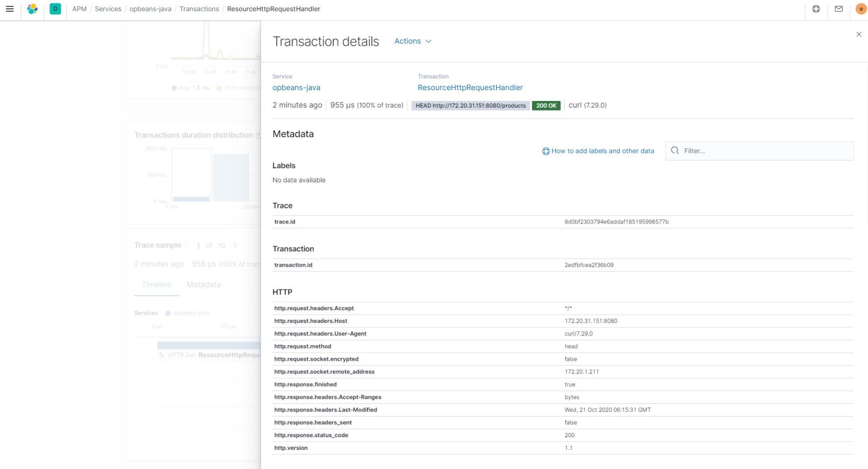The width and height of the screenshot is (868, 469).
Task: Click the 172.20.1.211 remote address value
Action: point(582,372)
